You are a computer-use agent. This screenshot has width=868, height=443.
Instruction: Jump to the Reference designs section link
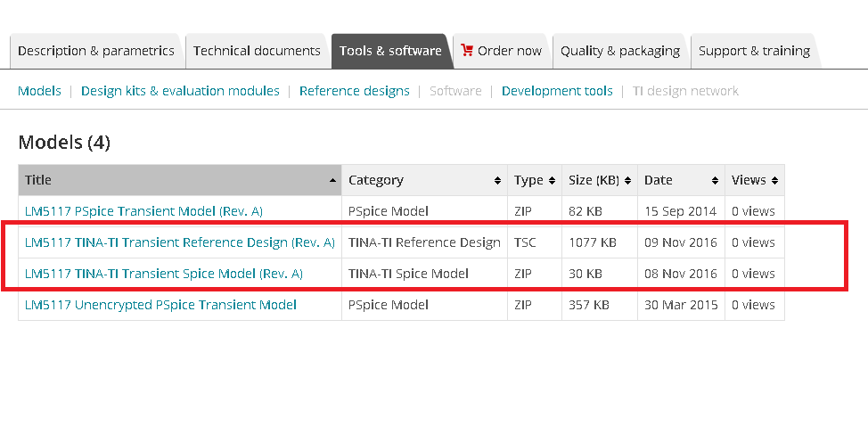355,91
